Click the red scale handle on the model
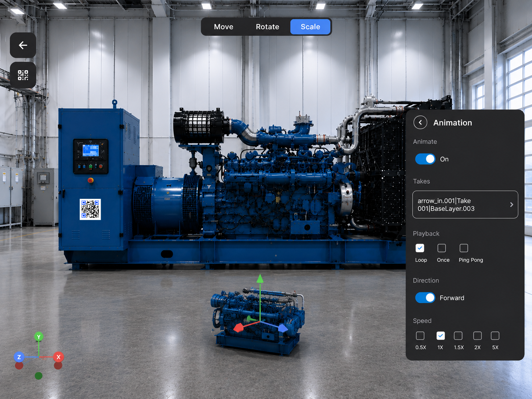Screen dimensions: 532x399 coord(238,327)
